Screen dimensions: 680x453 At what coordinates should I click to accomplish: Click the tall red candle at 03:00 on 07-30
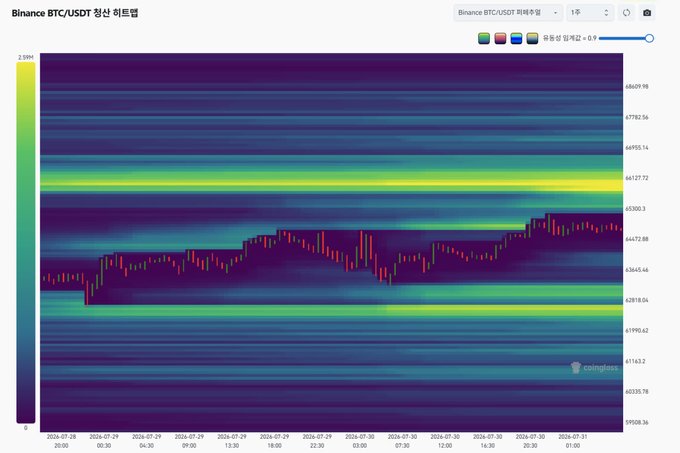point(361,245)
